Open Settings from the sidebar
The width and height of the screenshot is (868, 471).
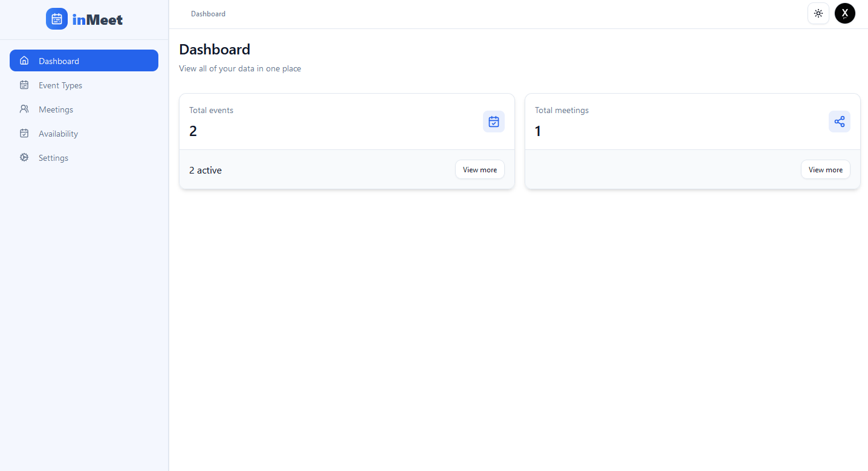84,158
